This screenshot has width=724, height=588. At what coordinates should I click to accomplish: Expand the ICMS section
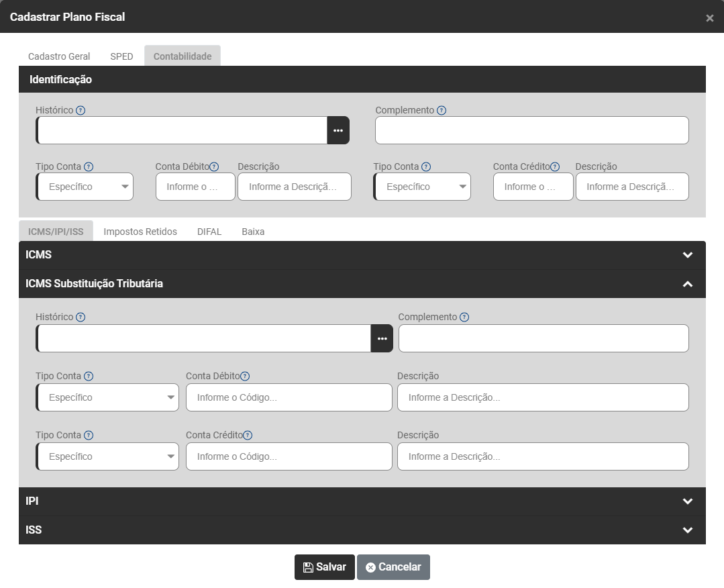[x=687, y=255]
